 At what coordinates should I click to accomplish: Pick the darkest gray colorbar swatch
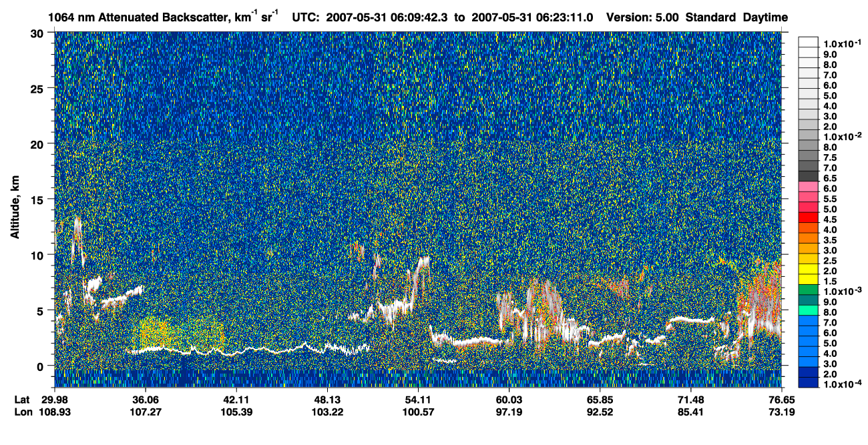808,175
